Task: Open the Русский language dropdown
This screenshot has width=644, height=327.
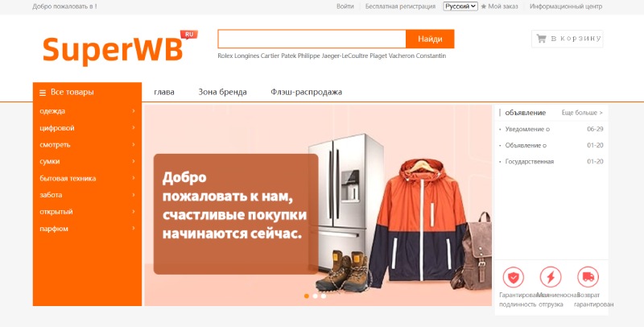Action: 460,6
